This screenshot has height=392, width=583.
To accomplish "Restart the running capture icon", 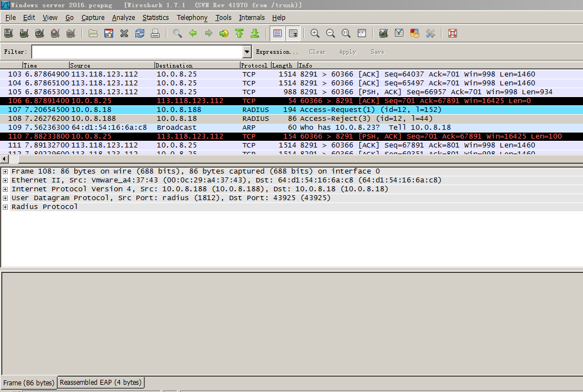I will point(70,33).
